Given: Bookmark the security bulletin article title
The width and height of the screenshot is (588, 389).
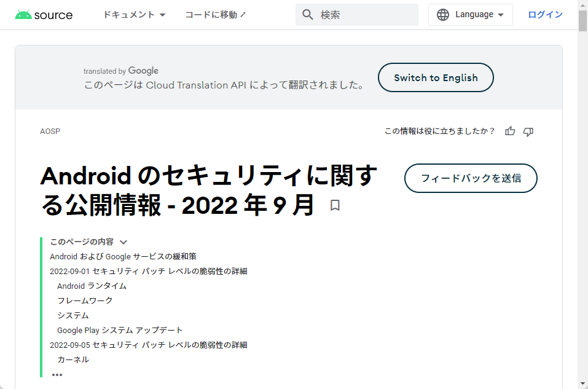Looking at the screenshot, I should click(334, 205).
